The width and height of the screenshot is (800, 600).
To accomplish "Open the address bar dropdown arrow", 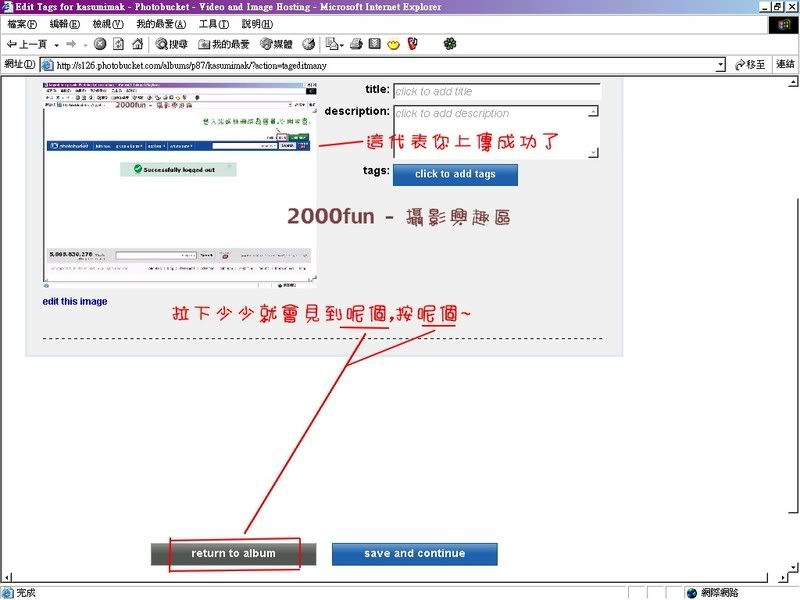I will pyautogui.click(x=721, y=65).
